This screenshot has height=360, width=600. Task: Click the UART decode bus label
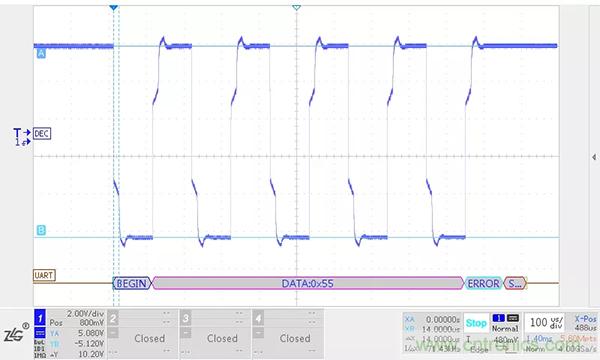coord(44,275)
